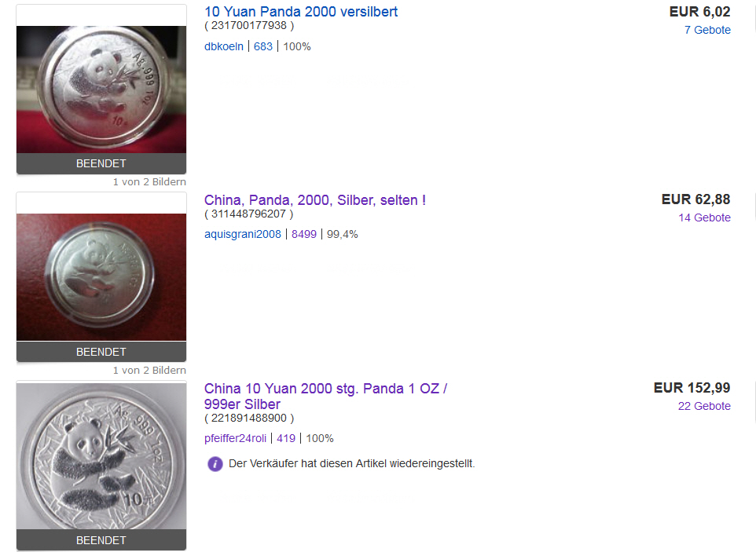
Task: Click item number 221891488900
Action: pyautogui.click(x=249, y=418)
